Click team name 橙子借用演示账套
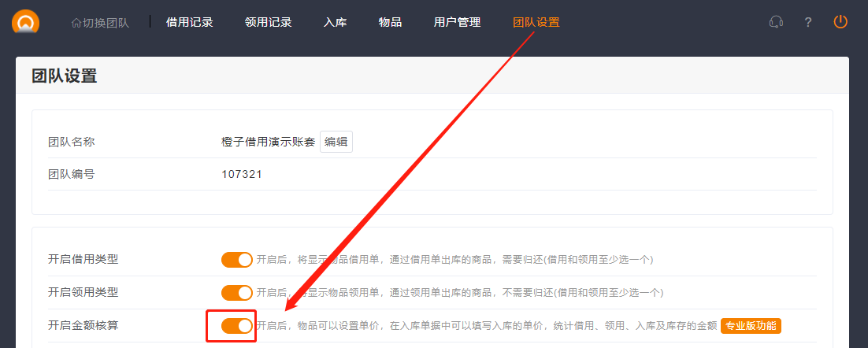Viewport: 868px width, 348px height. [x=269, y=142]
